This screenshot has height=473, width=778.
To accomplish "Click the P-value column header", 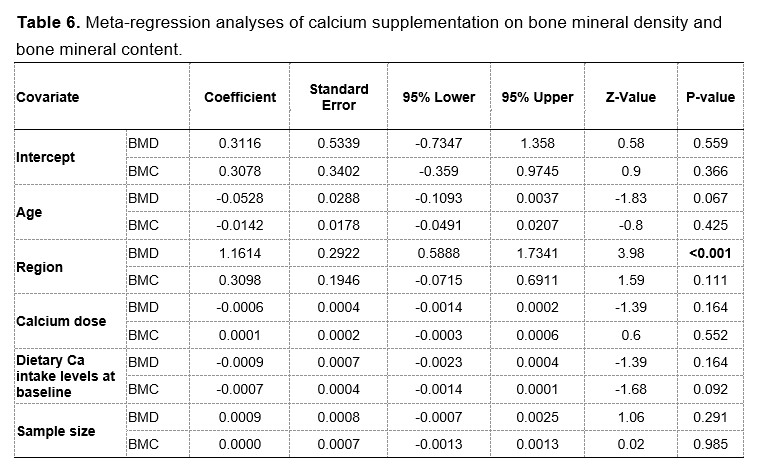I will (710, 97).
